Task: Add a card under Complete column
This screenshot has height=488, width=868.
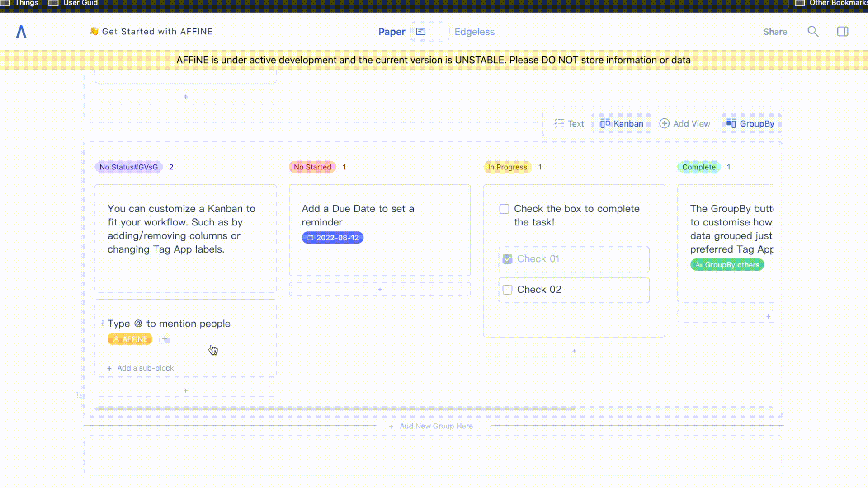Action: point(726,316)
